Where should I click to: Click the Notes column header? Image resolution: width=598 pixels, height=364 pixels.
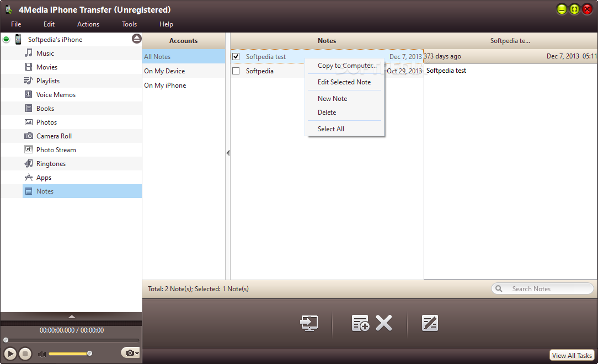click(x=327, y=40)
